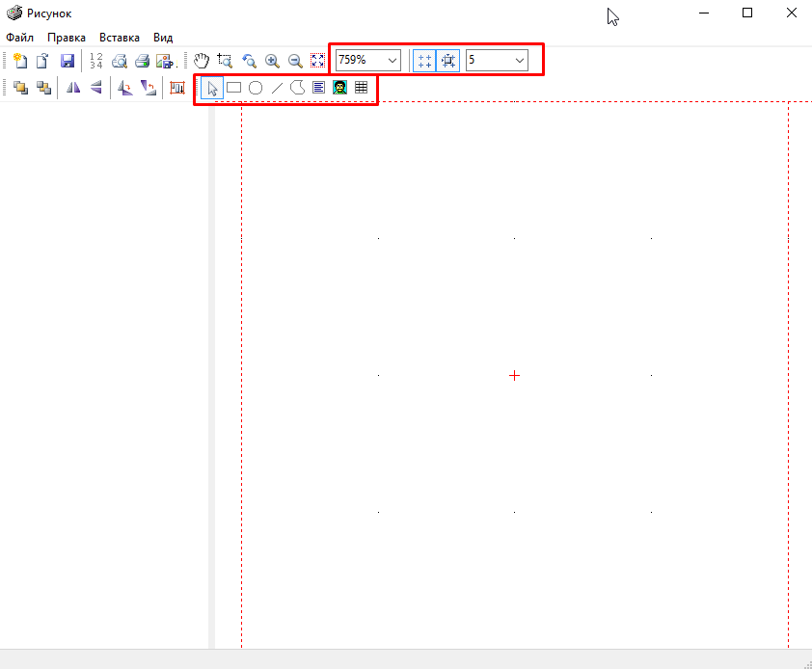Image resolution: width=812 pixels, height=669 pixels.
Task: Click the previous zoom magnifier icon
Action: 249,61
